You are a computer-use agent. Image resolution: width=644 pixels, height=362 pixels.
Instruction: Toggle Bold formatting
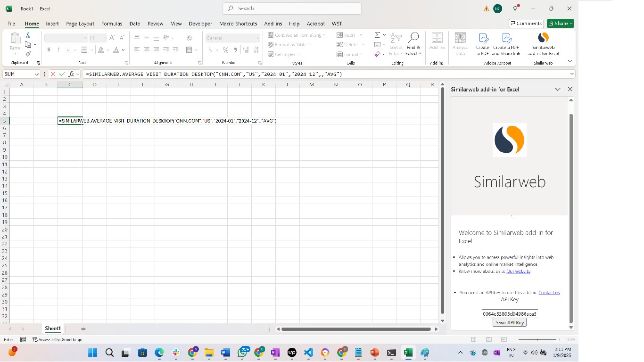click(x=49, y=50)
